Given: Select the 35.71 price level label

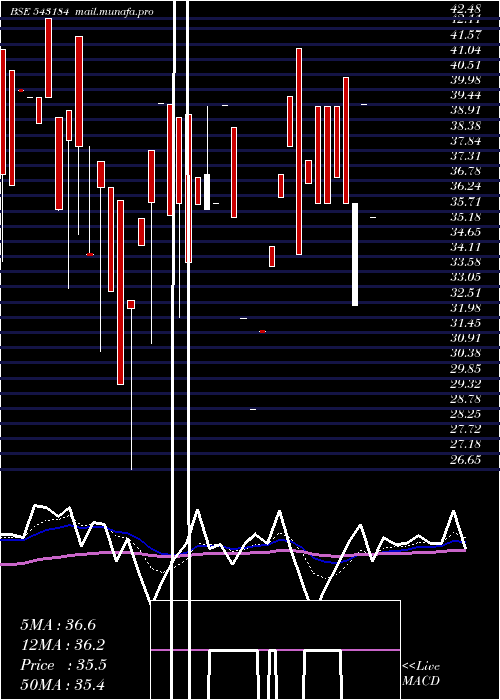Looking at the screenshot, I should (x=465, y=202).
